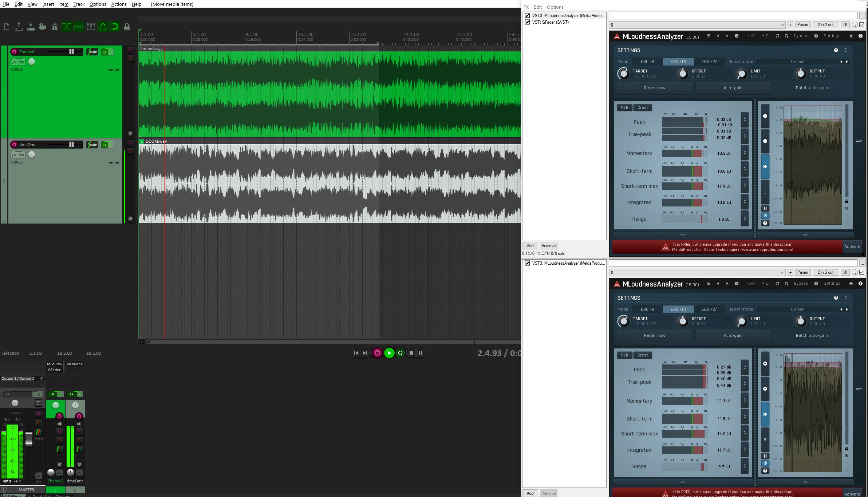Toggle the bypass checkbox of the lower FX window
This screenshot has height=497, width=868.
[861, 272]
